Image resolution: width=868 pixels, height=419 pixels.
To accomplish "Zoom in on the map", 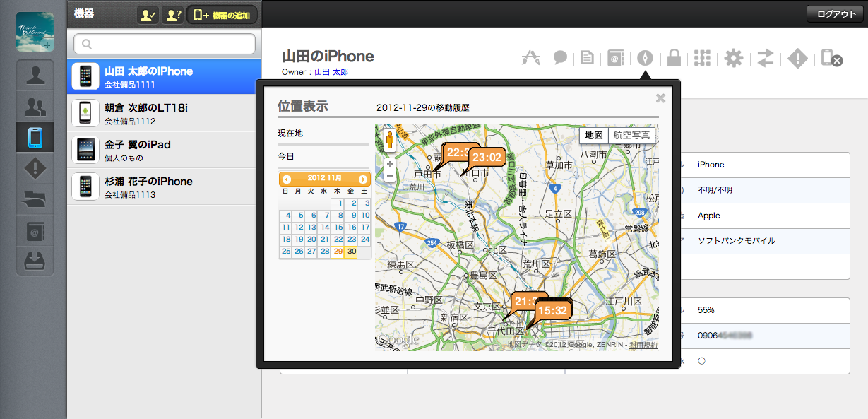I will (x=389, y=163).
